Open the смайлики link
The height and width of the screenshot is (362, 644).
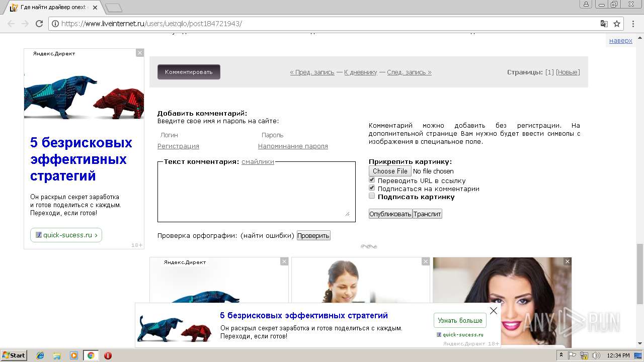(258, 162)
